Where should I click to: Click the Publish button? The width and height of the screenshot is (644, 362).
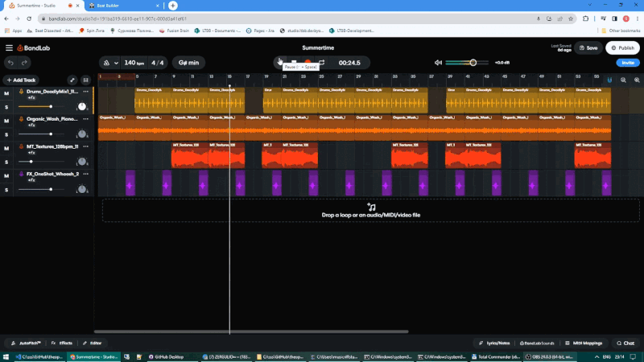click(x=622, y=48)
